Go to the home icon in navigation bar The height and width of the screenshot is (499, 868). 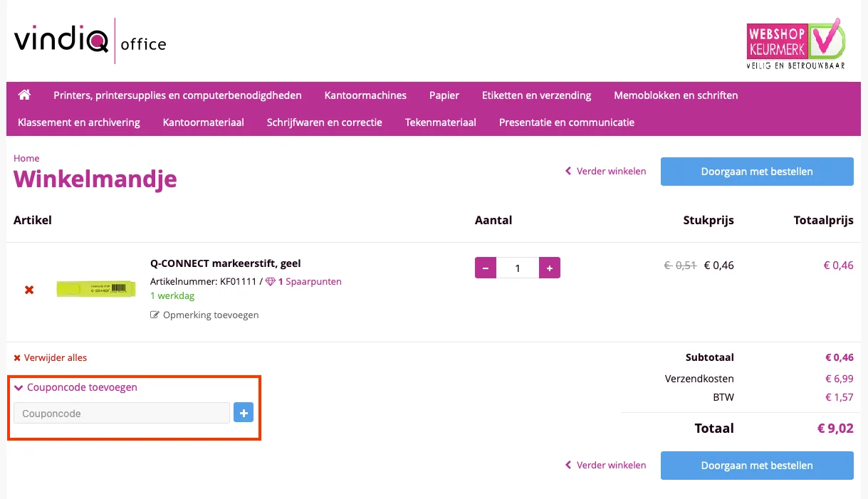point(24,95)
